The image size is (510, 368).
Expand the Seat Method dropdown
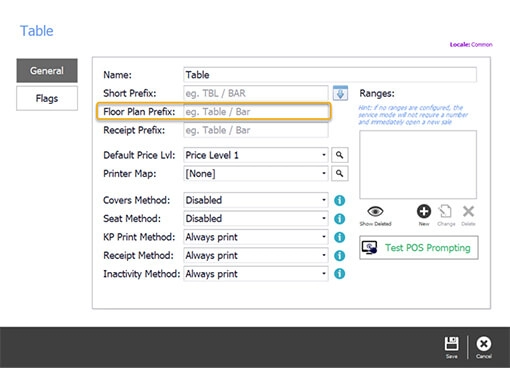[x=256, y=219]
